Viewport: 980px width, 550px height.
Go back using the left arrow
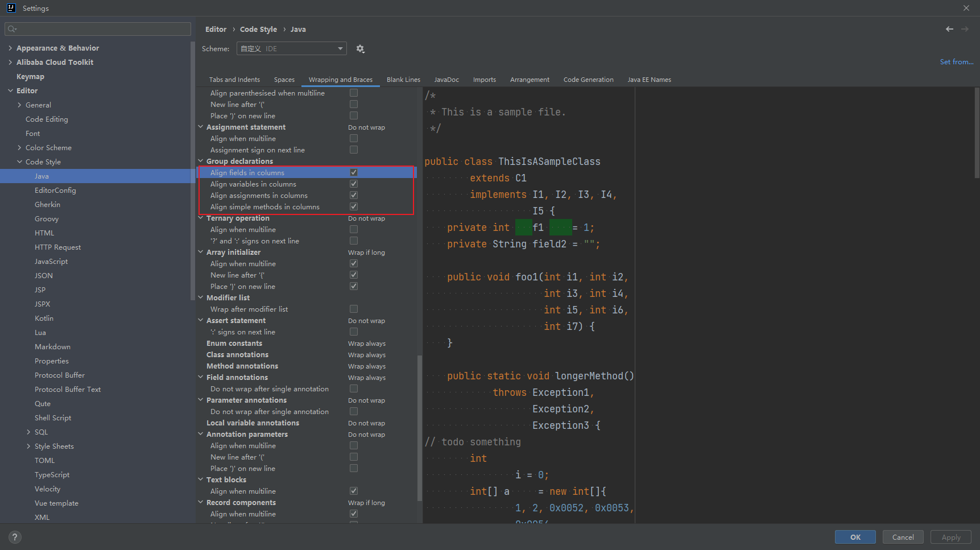click(949, 29)
